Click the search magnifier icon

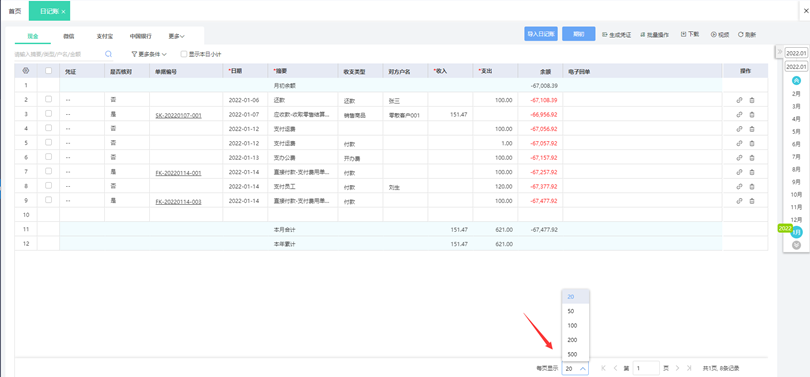(x=108, y=54)
